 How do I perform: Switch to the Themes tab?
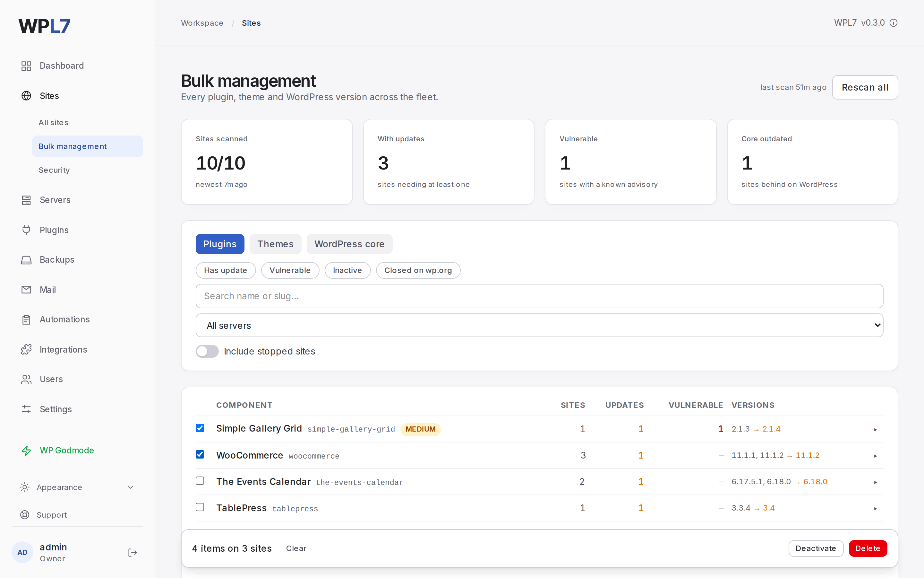(x=275, y=244)
